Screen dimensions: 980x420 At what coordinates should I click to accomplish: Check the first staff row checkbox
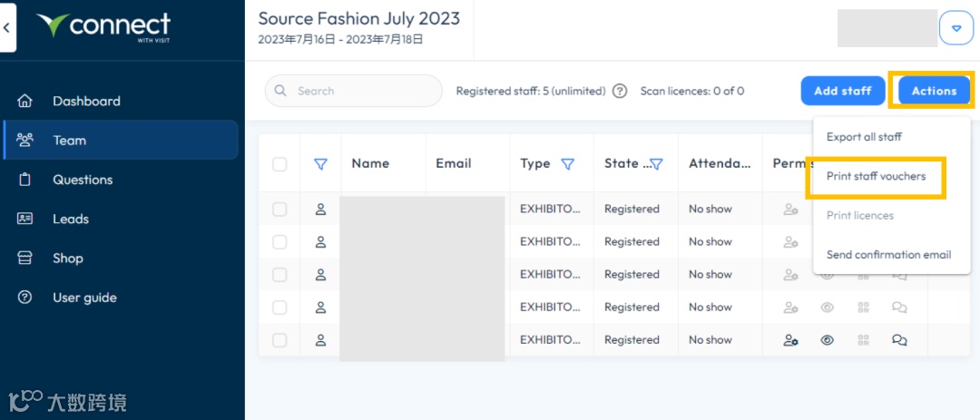(x=279, y=210)
